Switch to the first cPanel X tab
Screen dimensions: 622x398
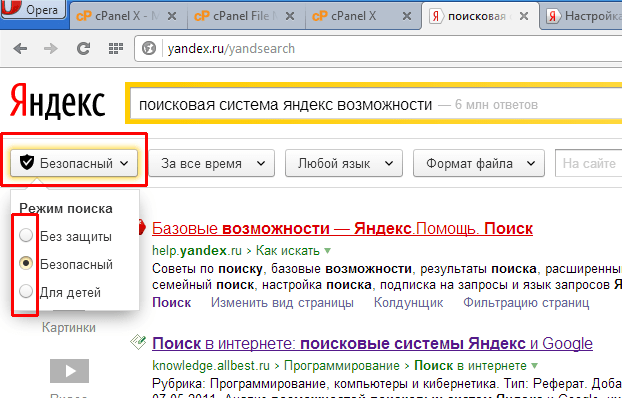[127, 16]
